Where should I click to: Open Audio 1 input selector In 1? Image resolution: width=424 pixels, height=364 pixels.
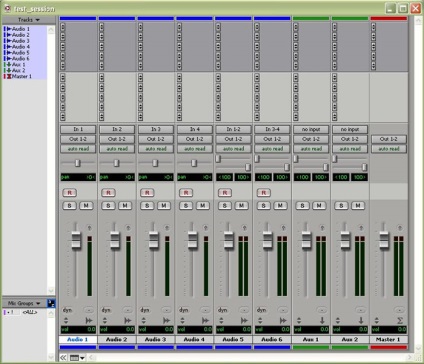[x=78, y=129]
